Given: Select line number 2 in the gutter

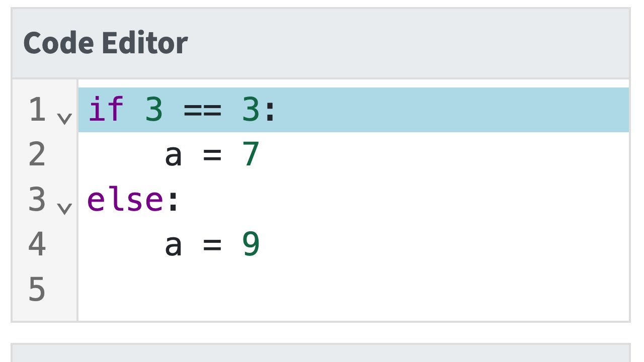Looking at the screenshot, I should pyautogui.click(x=37, y=155).
